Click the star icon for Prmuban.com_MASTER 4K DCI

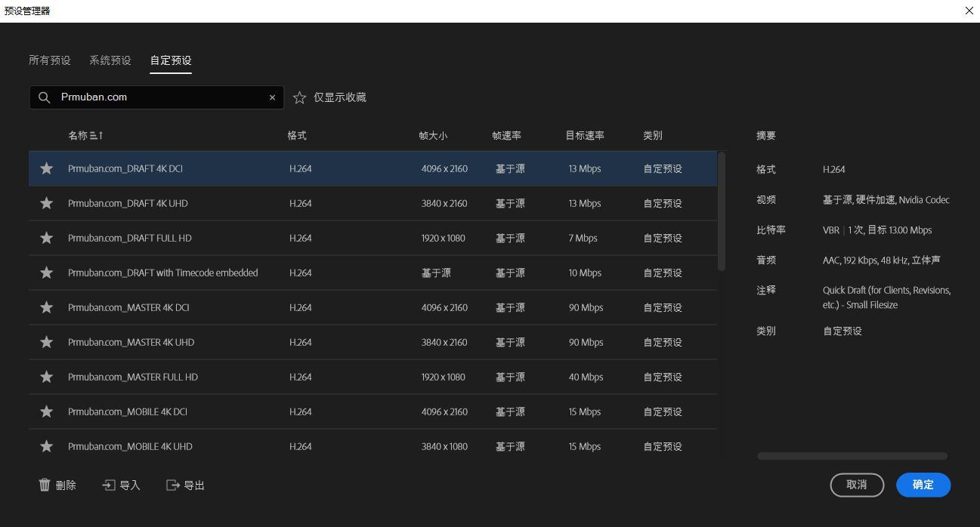[x=46, y=307]
